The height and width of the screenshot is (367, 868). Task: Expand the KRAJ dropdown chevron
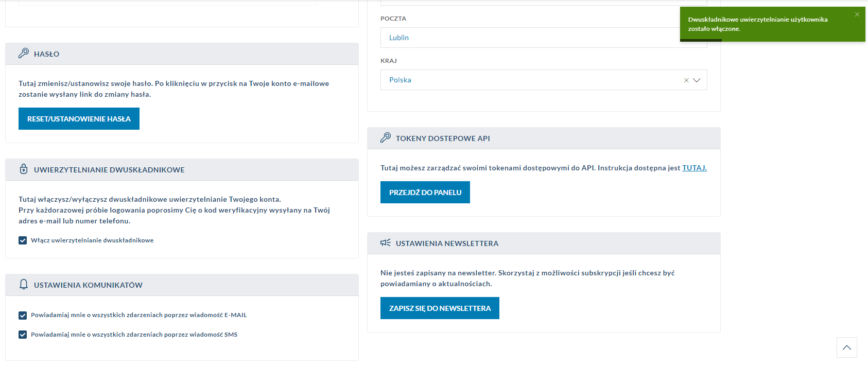tap(697, 80)
